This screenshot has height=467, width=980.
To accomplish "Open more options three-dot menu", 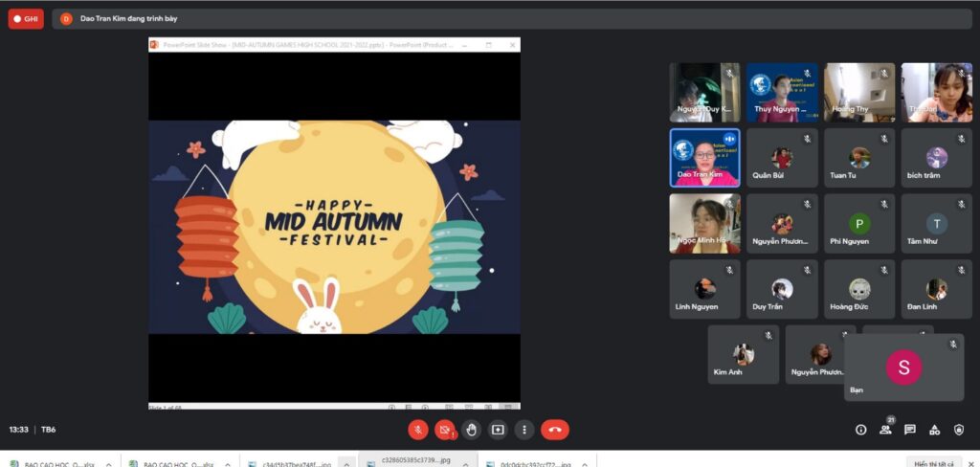I will pyautogui.click(x=523, y=430).
